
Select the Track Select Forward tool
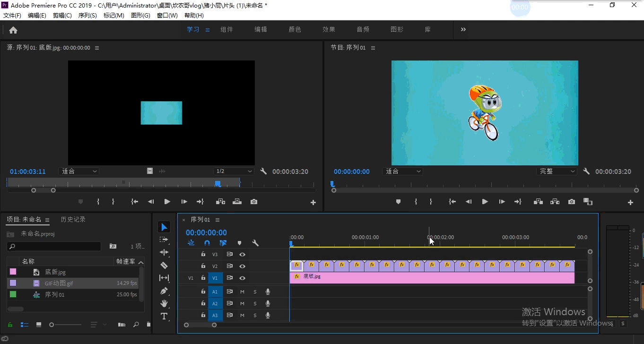click(x=164, y=240)
